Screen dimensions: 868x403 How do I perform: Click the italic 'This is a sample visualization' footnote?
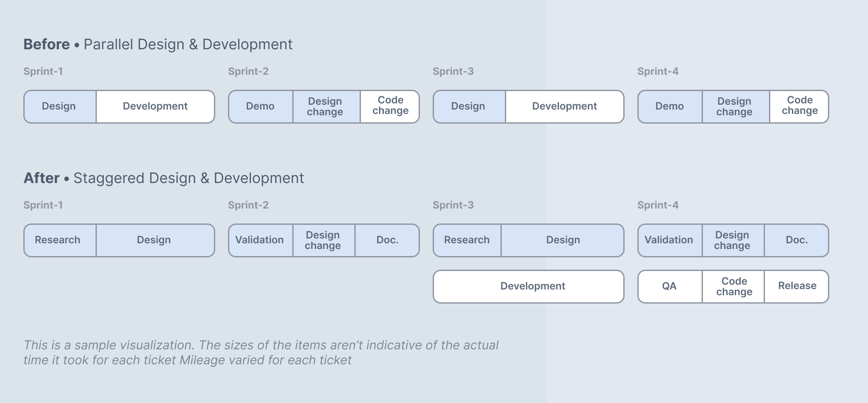tap(261, 352)
